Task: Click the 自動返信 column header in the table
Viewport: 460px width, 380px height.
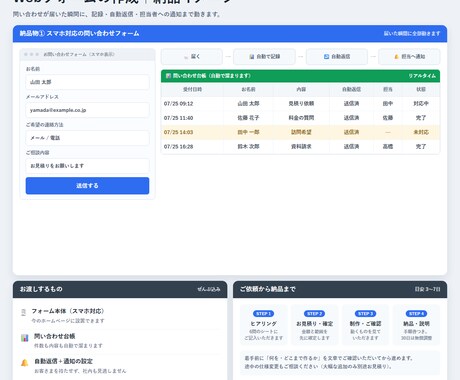Action: (x=351, y=89)
